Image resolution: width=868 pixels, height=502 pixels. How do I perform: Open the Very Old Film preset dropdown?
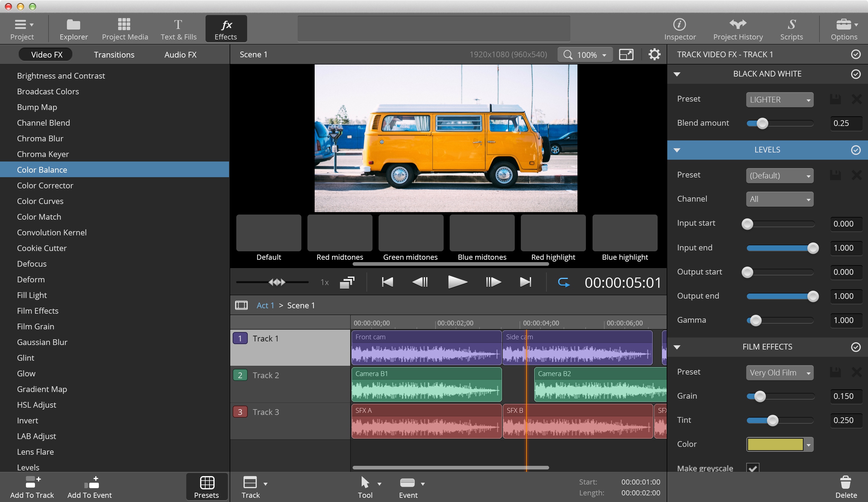(x=779, y=372)
